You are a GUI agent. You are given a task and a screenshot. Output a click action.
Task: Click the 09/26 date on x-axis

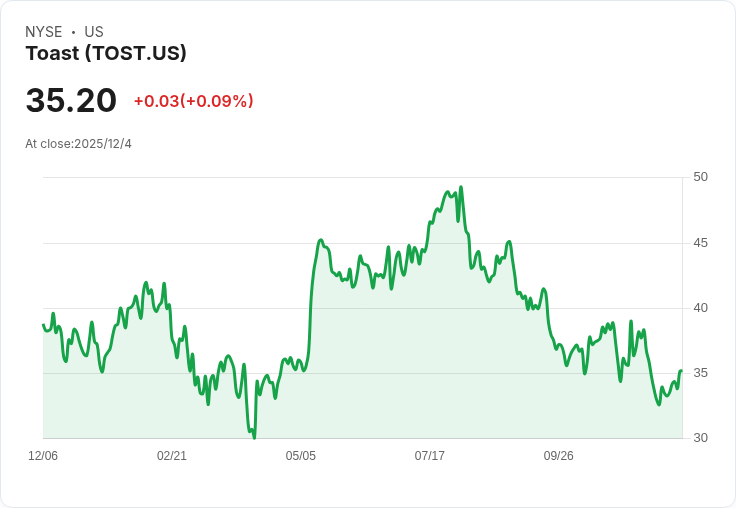point(559,456)
